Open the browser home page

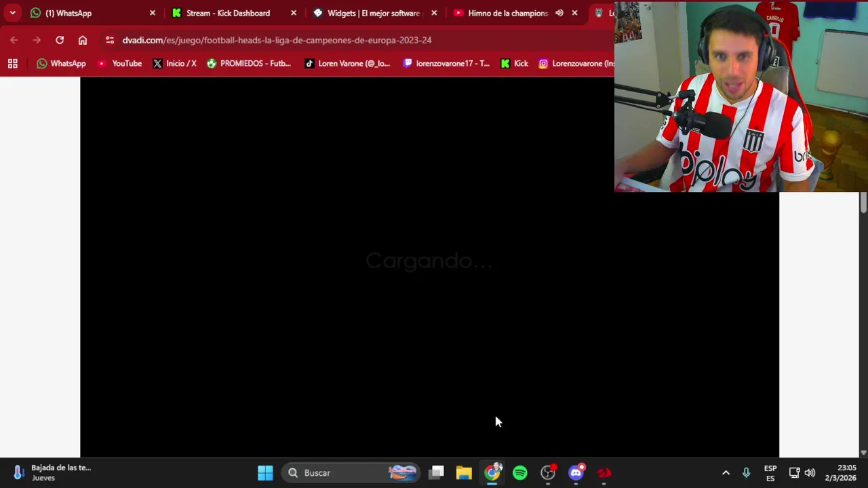[x=83, y=40]
